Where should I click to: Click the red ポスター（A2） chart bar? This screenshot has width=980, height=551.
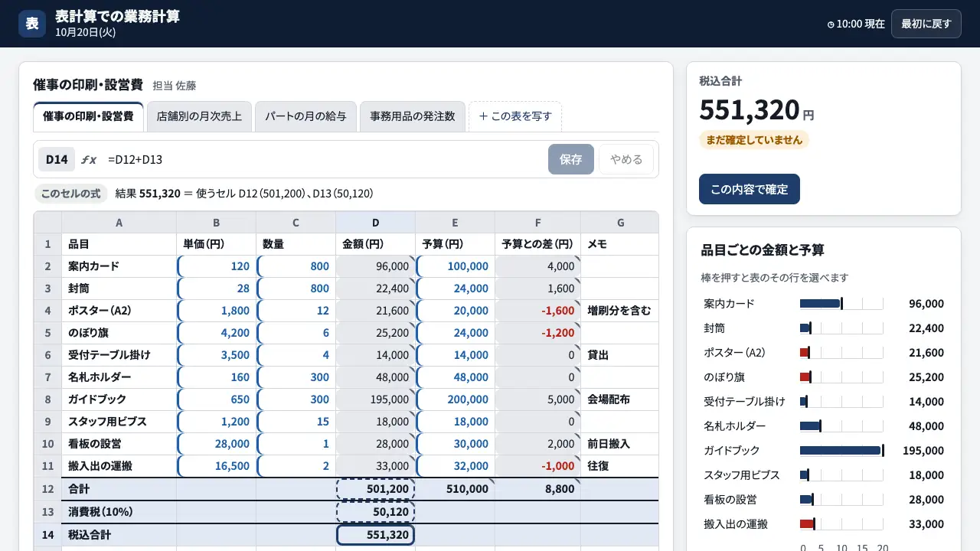tap(805, 352)
